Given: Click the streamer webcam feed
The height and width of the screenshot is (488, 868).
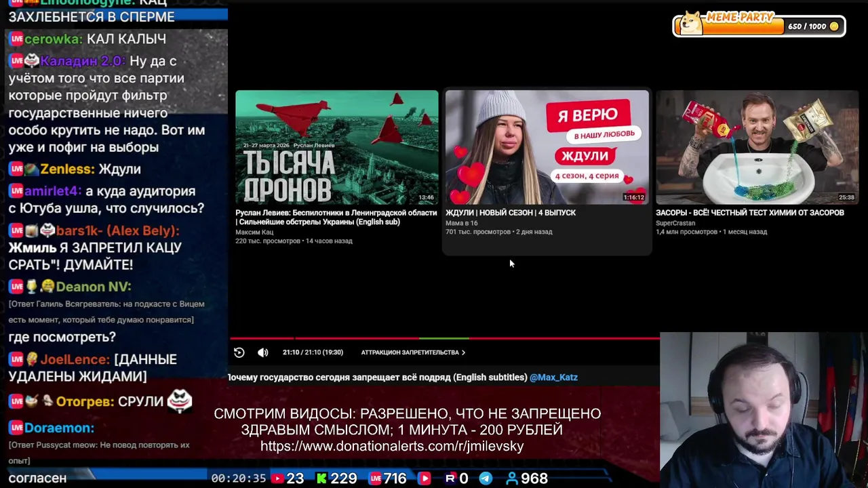Looking at the screenshot, I should (x=764, y=410).
